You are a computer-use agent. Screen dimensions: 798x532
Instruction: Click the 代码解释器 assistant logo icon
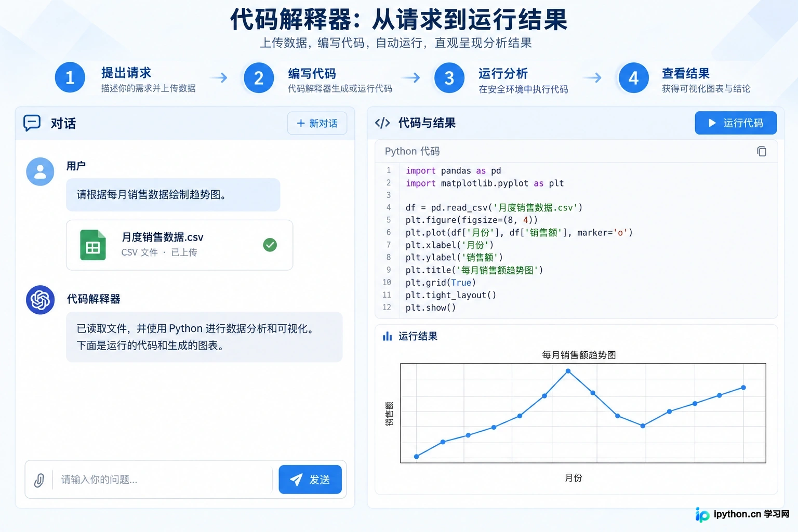pyautogui.click(x=41, y=300)
